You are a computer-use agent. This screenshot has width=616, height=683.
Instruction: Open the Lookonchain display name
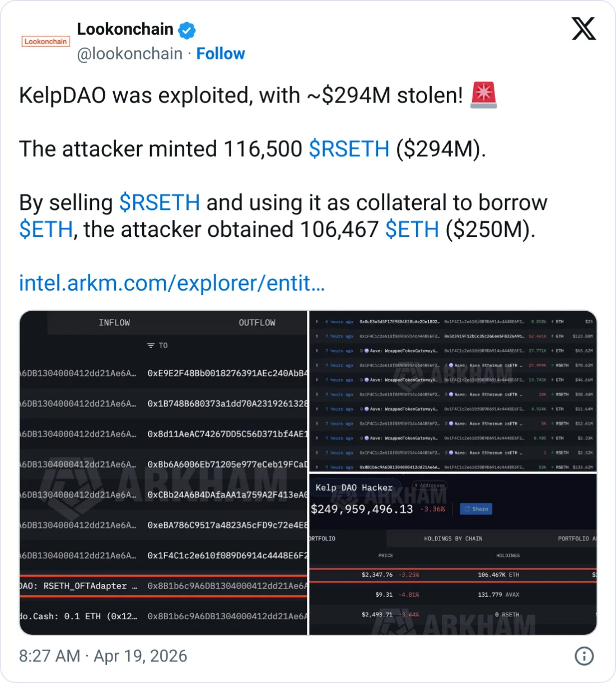coord(125,29)
